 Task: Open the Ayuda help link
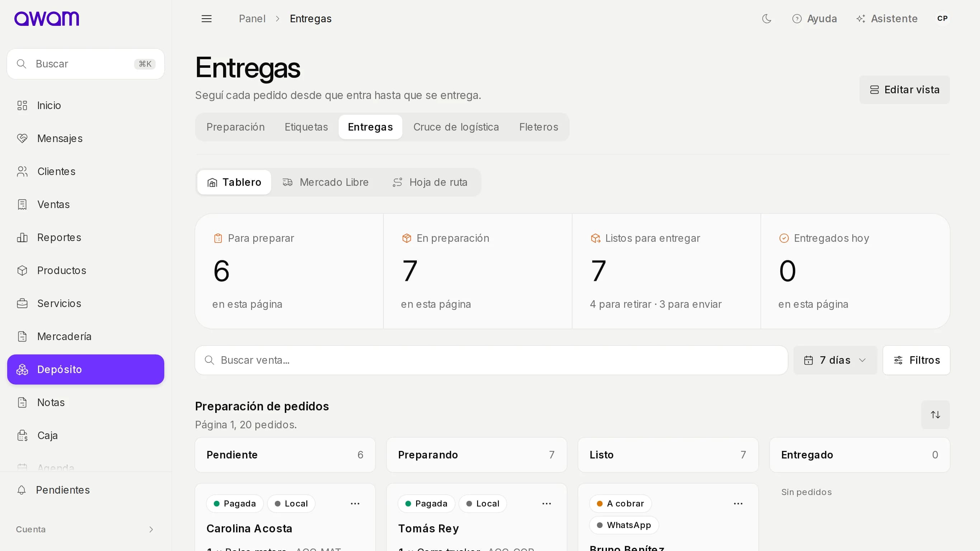pos(815,18)
